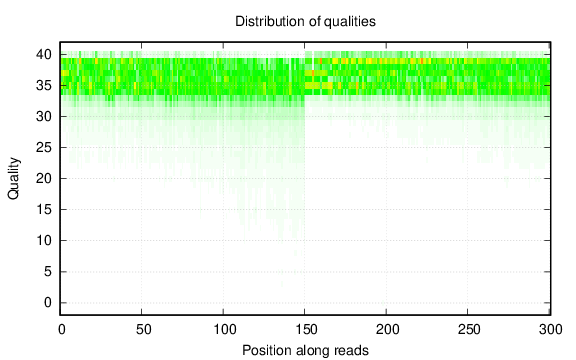This screenshot has width=576, height=360.
Task: Click the 0 tick label on the x-axis
Action: click(x=62, y=329)
